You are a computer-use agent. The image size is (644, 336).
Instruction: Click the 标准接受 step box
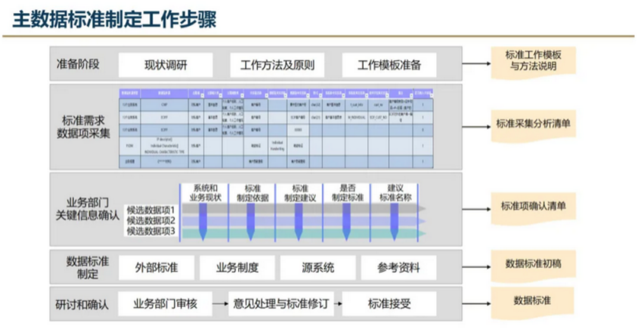(x=389, y=304)
